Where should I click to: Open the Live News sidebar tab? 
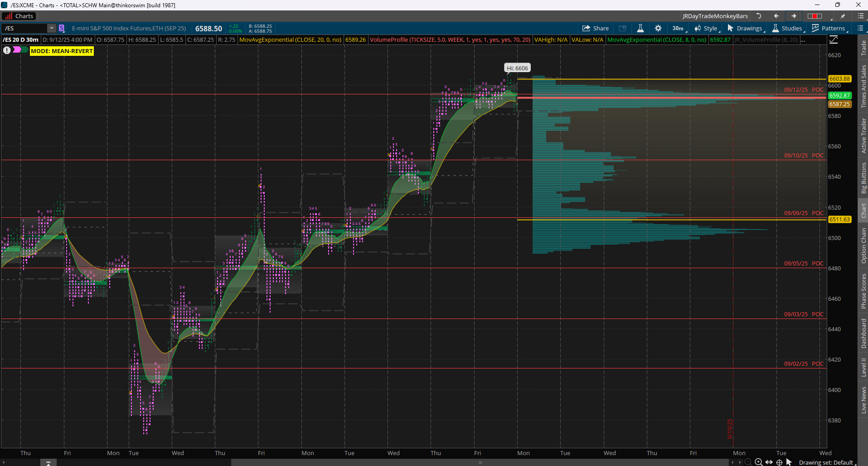863,400
